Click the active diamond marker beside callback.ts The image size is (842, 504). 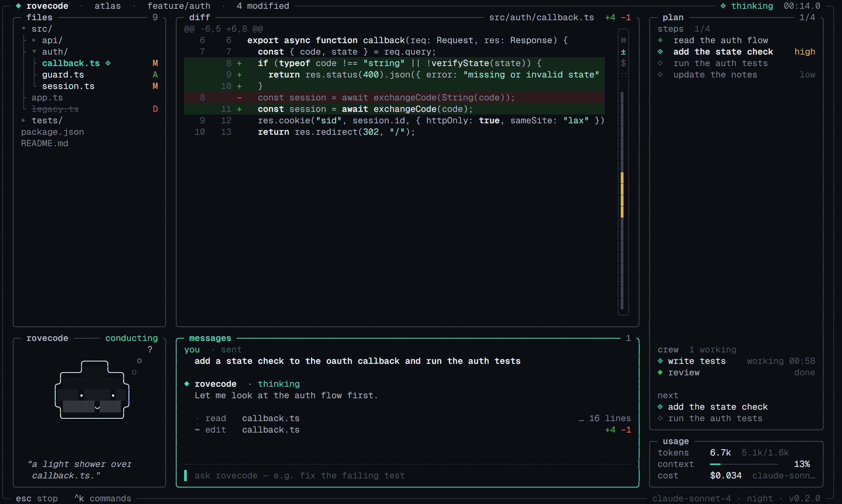(x=108, y=63)
